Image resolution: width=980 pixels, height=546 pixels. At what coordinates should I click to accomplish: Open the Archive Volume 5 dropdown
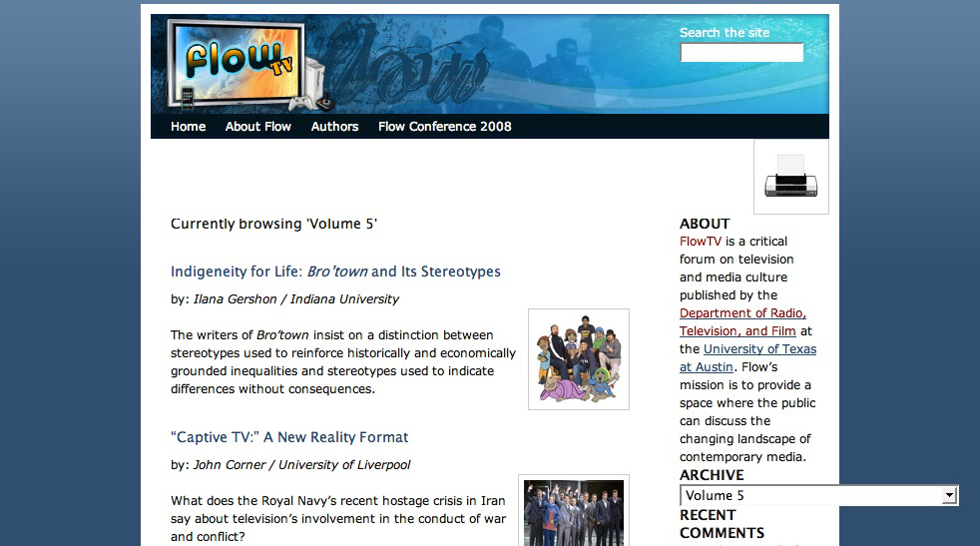click(818, 495)
